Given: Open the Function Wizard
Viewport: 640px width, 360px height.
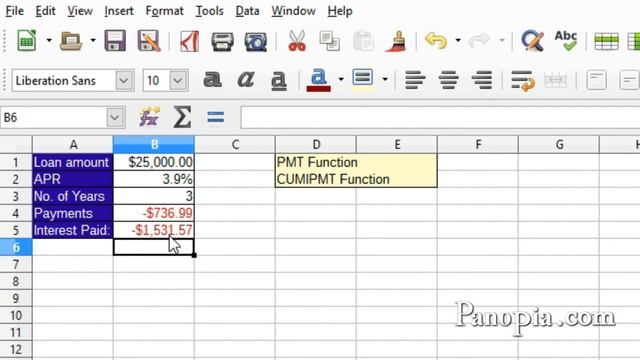Looking at the screenshot, I should tap(149, 118).
